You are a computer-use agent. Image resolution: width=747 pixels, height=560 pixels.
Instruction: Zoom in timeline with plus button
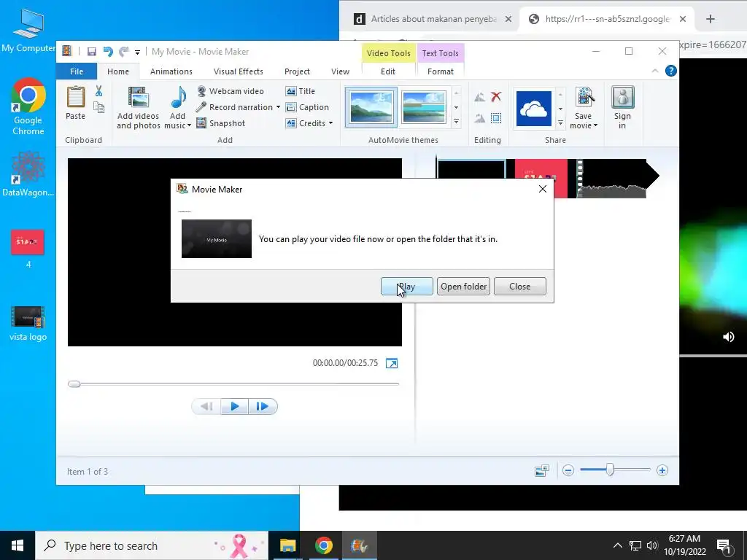click(x=662, y=470)
